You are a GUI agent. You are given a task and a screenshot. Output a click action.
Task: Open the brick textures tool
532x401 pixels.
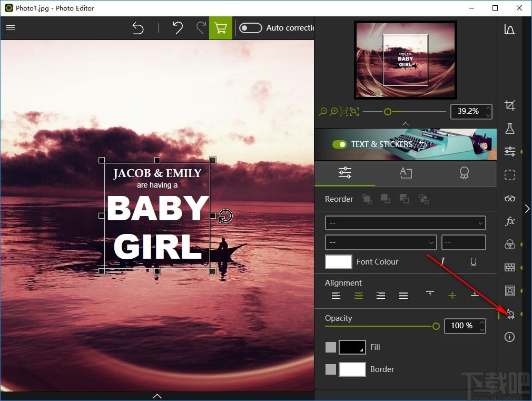[509, 268]
